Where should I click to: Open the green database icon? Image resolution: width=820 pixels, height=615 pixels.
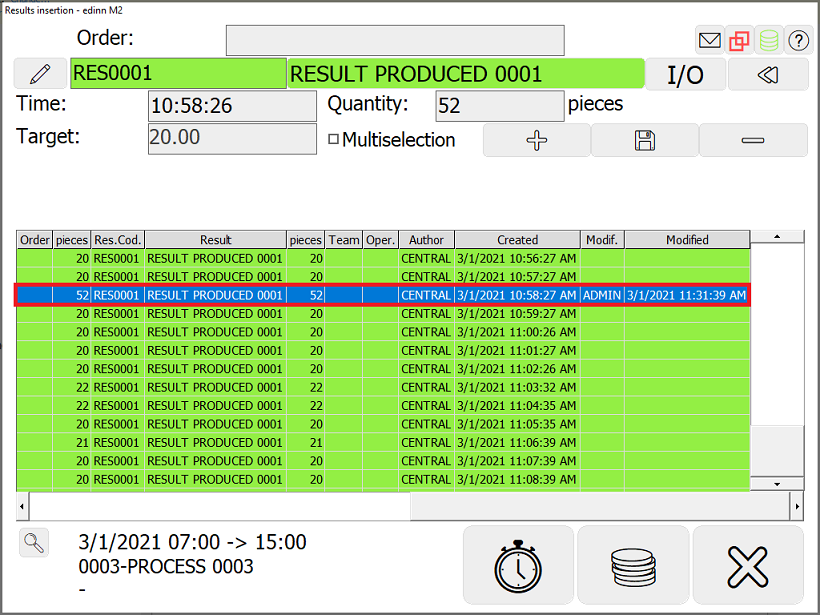(769, 40)
